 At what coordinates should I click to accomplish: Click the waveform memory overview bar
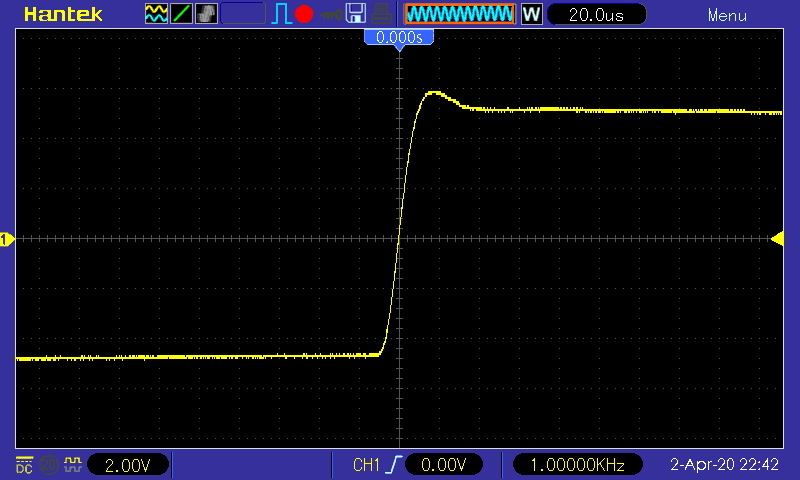click(460, 14)
